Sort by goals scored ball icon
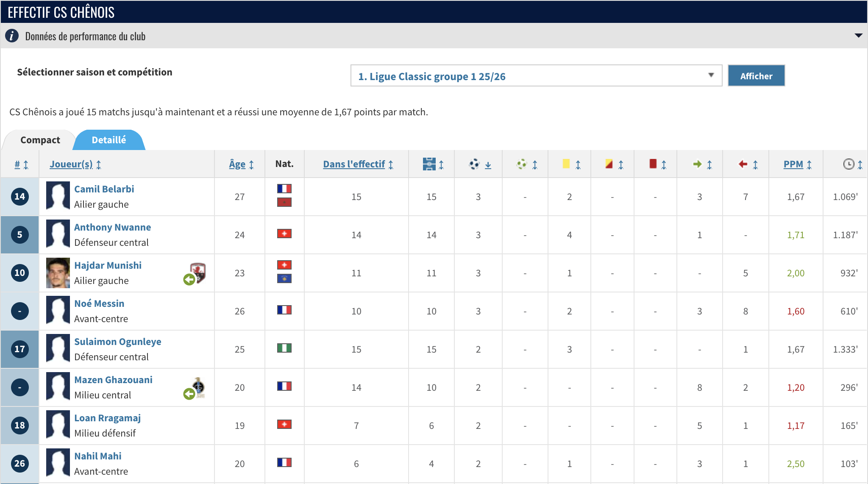The height and width of the screenshot is (484, 868). [474, 164]
